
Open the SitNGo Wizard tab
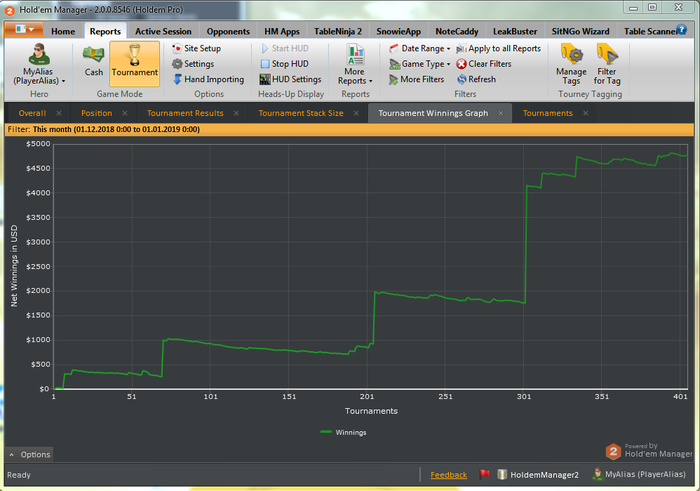pos(580,31)
